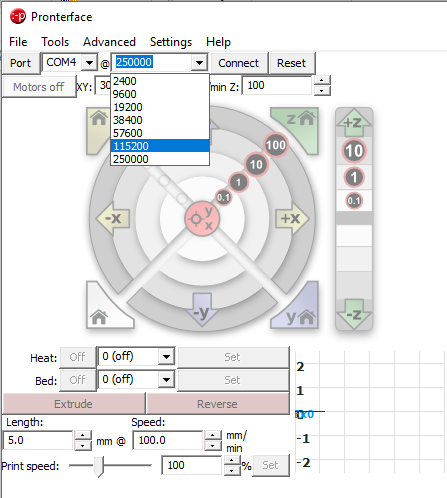
Task: Choose 19200 baud rate
Action: [160, 107]
